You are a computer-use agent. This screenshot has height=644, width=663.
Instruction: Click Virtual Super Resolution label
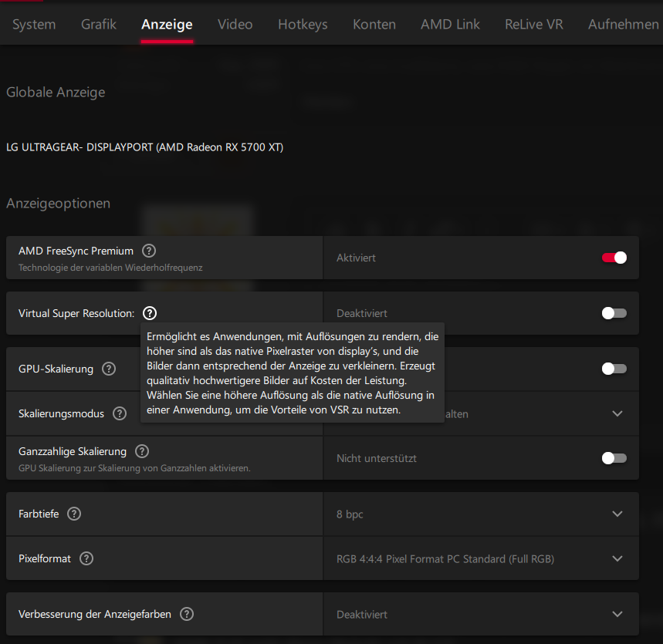coord(76,314)
